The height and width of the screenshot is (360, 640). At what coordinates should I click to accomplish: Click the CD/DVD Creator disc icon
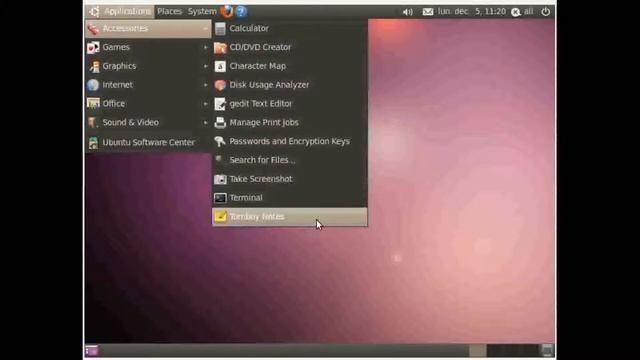[x=220, y=47]
